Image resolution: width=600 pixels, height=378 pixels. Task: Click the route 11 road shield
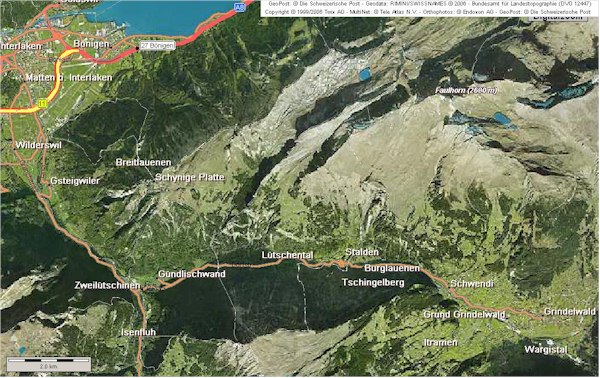42,103
